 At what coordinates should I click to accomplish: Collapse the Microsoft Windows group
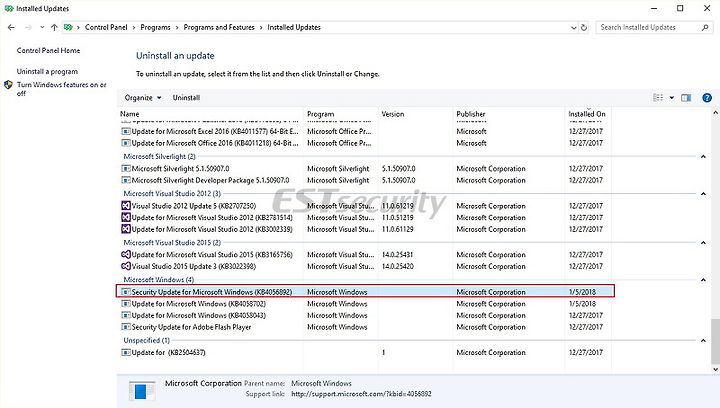703,279
